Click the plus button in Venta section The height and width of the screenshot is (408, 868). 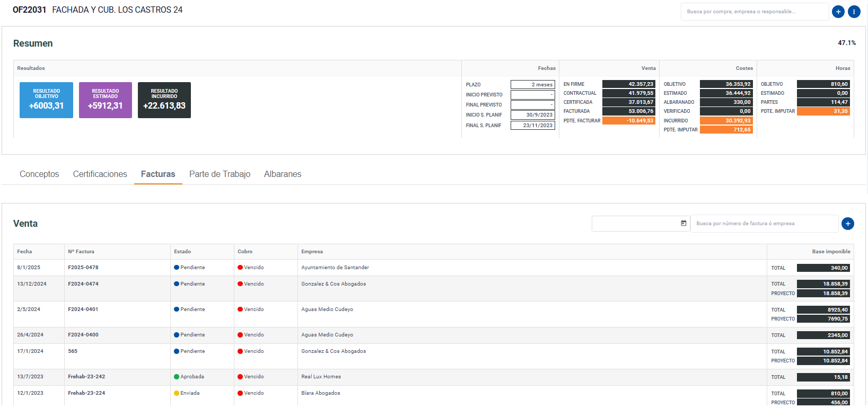(x=848, y=224)
